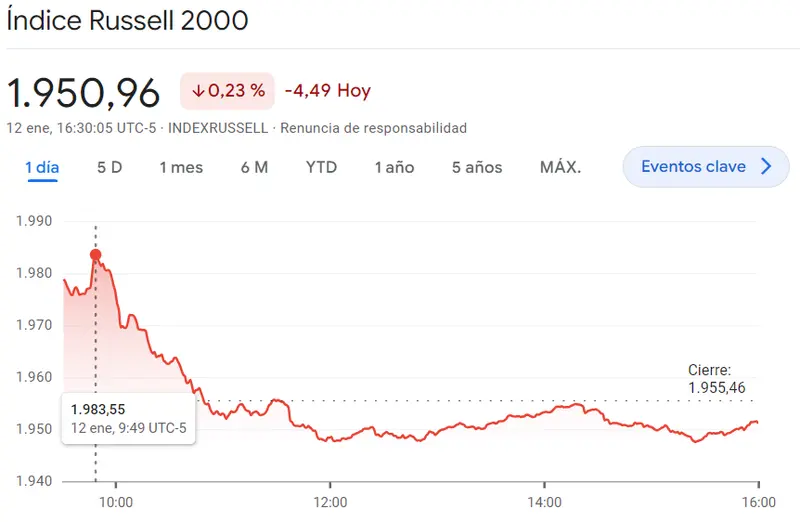Switch to 5 años range

tap(477, 167)
